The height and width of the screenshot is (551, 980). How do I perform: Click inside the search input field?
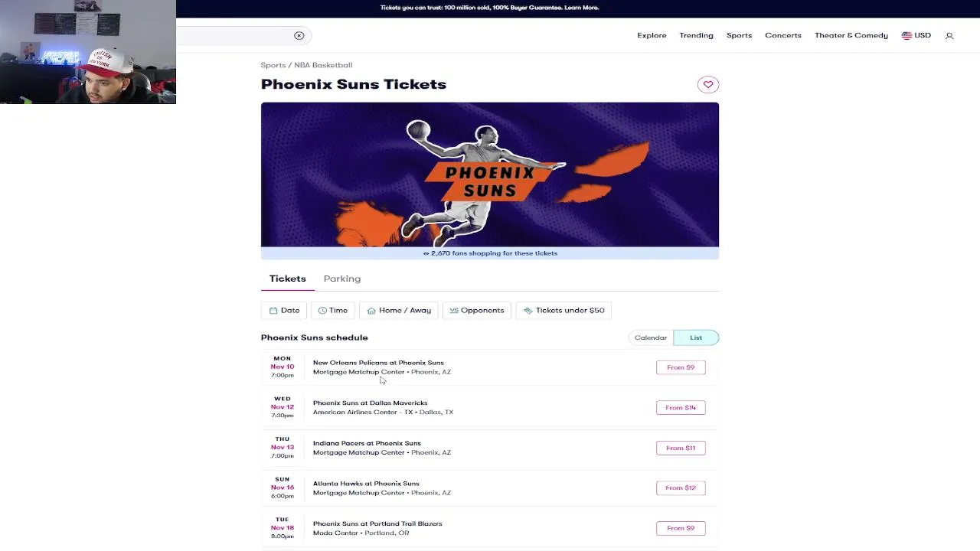(x=234, y=35)
